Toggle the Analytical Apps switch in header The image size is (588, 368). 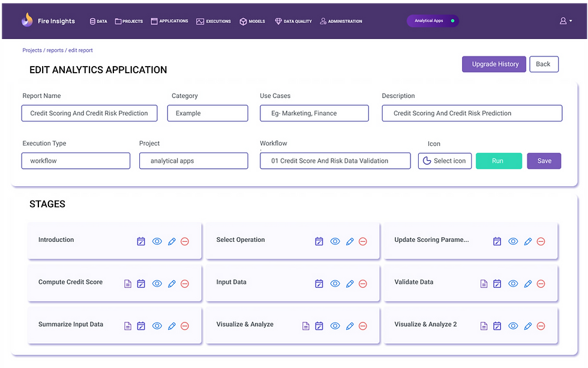coord(452,21)
